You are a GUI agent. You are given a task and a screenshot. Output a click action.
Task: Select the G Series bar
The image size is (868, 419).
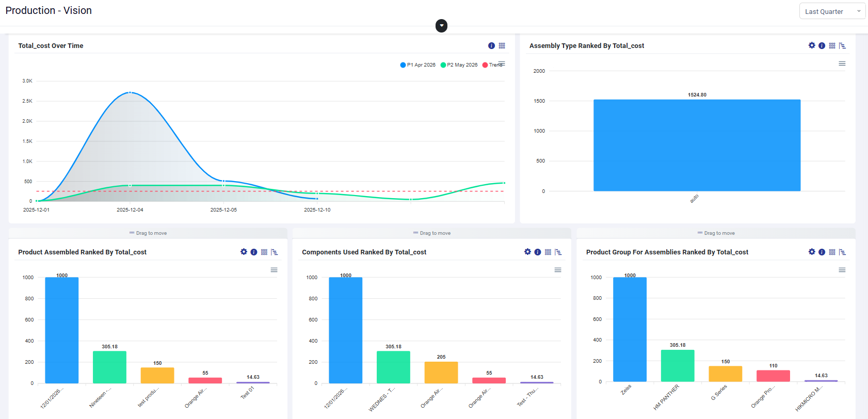pos(726,374)
